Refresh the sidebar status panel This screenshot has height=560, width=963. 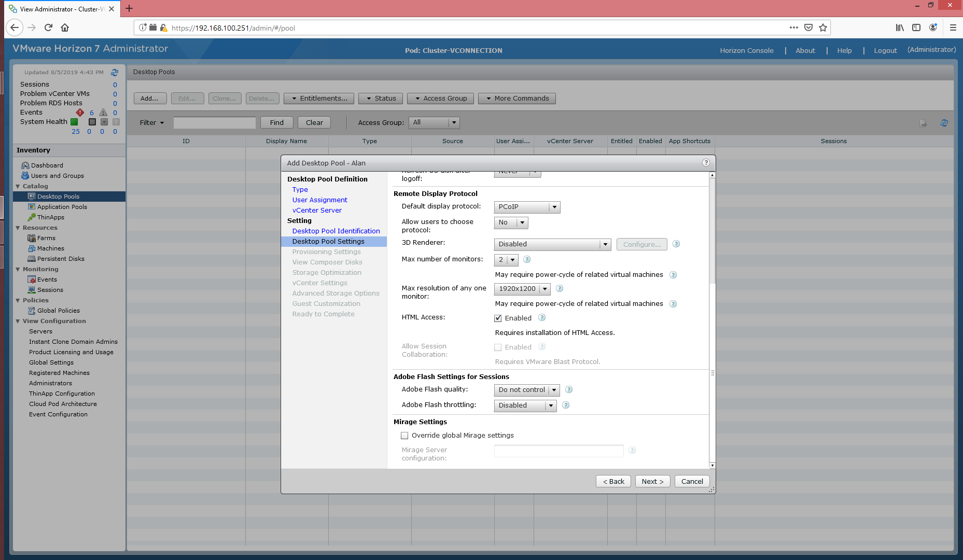115,73
